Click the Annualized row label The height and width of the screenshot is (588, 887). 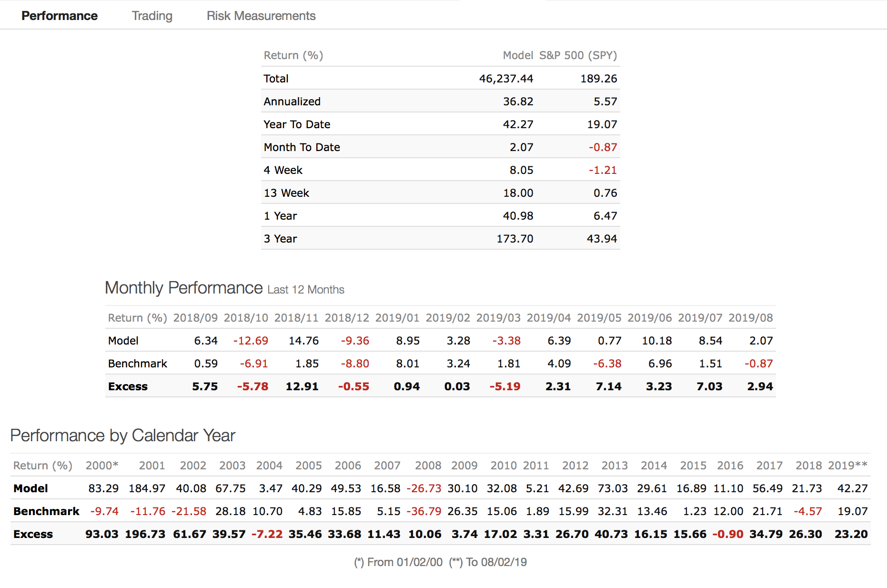pyautogui.click(x=292, y=101)
